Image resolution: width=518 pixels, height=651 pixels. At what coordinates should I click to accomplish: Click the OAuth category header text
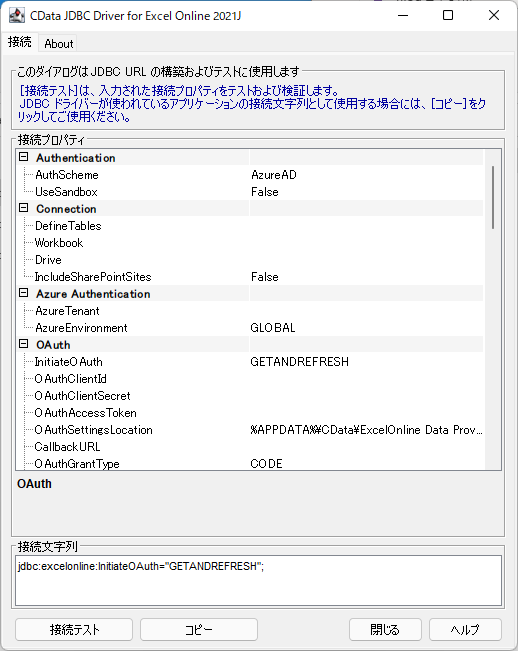pos(53,345)
